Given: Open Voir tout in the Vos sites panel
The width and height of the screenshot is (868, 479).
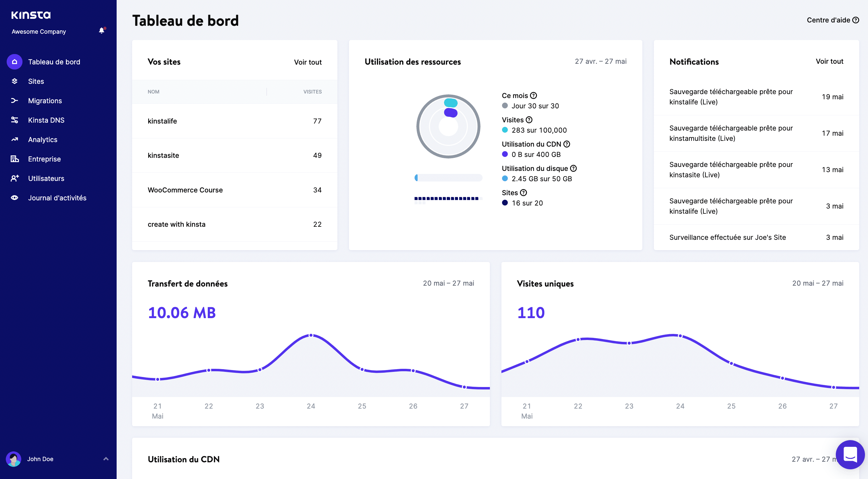Looking at the screenshot, I should [308, 62].
